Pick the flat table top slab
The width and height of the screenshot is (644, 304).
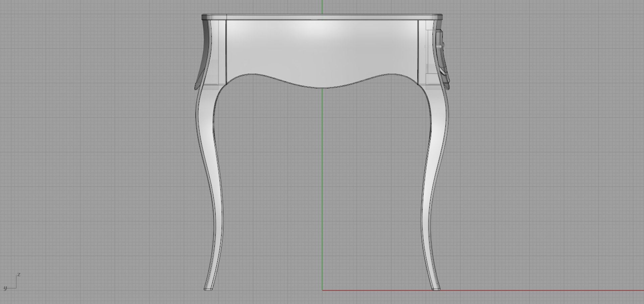(x=322, y=17)
